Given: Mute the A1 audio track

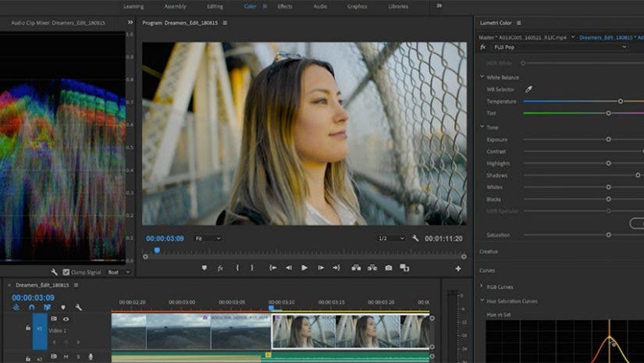Looking at the screenshot, I should click(x=66, y=357).
